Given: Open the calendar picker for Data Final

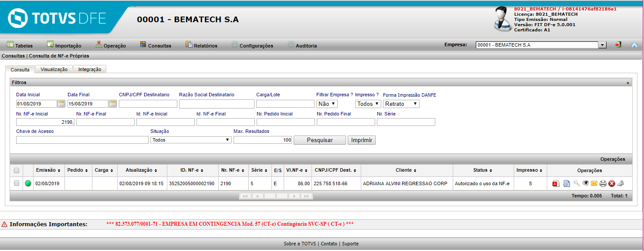Looking at the screenshot, I should point(113,104).
